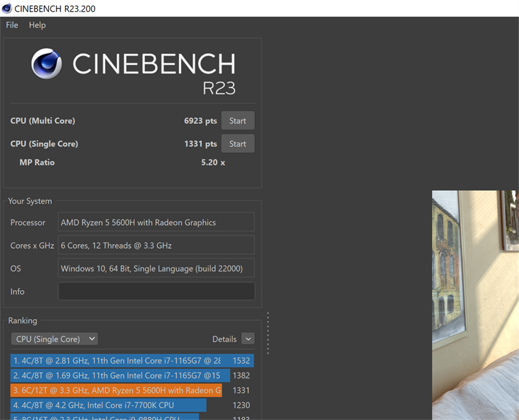Click the Processor field showing AMD Ryzen 5 5600H
519x420 pixels.
click(x=156, y=221)
